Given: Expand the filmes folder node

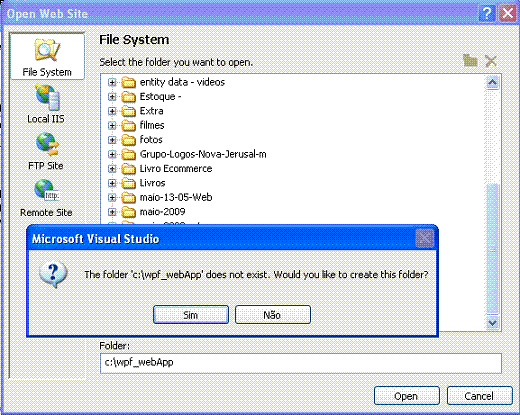Looking at the screenshot, I should click(x=112, y=125).
